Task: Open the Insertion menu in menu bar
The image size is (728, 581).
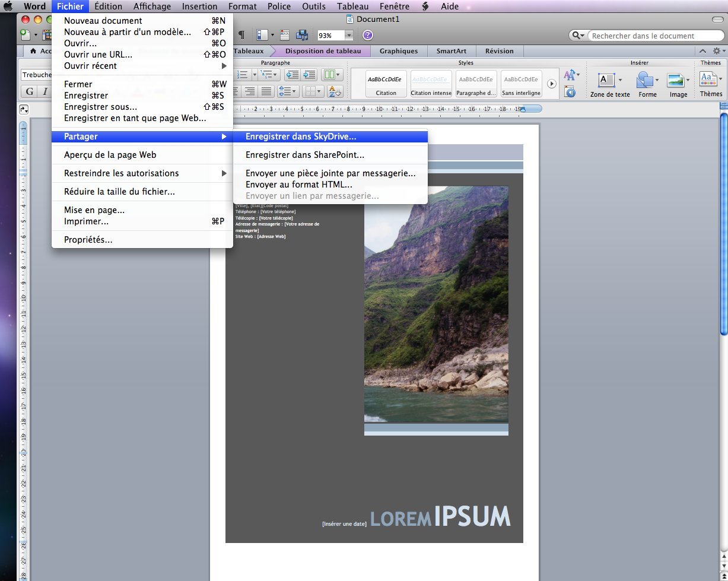Action: click(x=199, y=7)
